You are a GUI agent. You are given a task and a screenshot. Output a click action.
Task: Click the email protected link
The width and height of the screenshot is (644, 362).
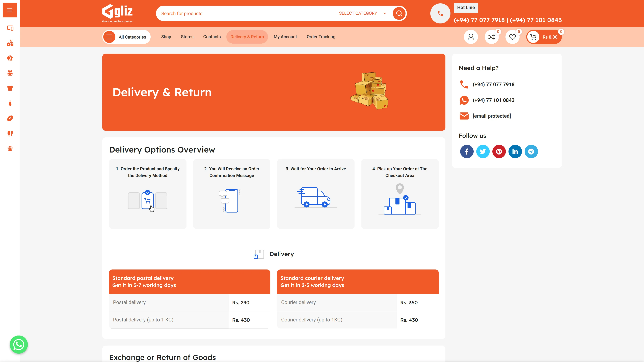pyautogui.click(x=492, y=116)
